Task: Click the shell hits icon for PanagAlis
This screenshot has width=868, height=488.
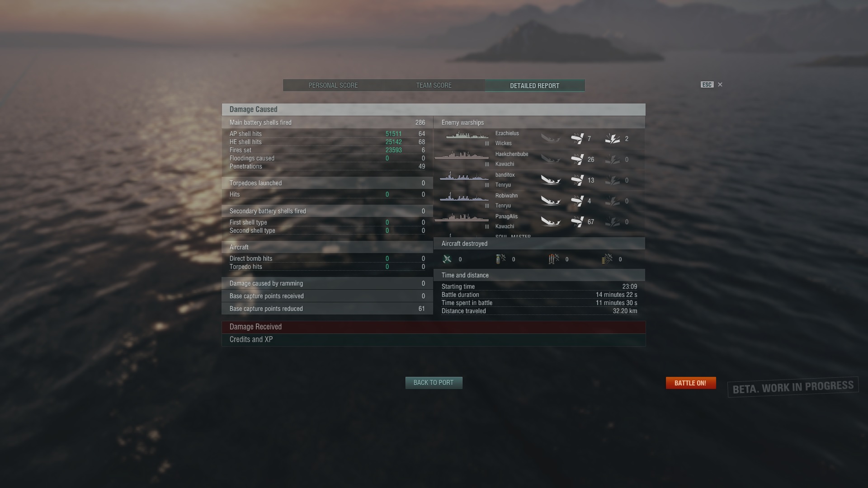Action: pos(577,222)
